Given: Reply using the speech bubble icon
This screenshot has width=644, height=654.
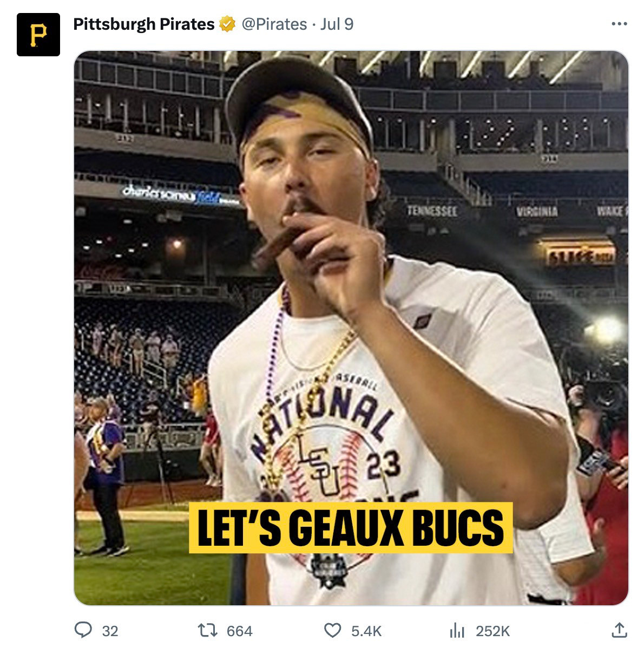Looking at the screenshot, I should click(x=82, y=630).
